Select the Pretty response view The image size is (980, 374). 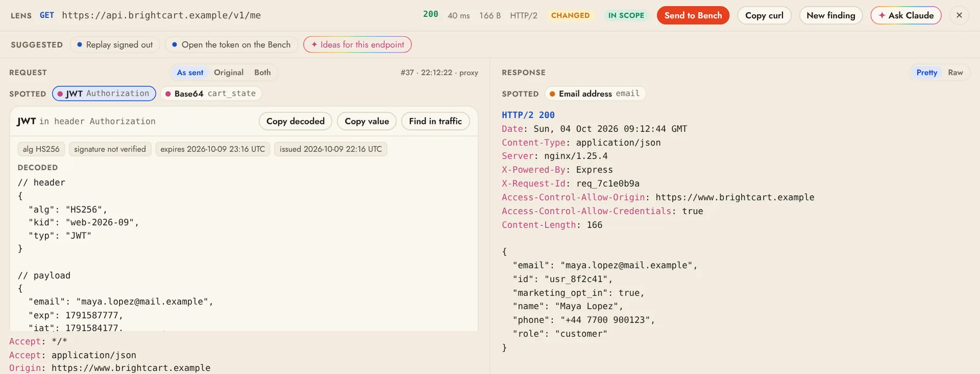(927, 72)
